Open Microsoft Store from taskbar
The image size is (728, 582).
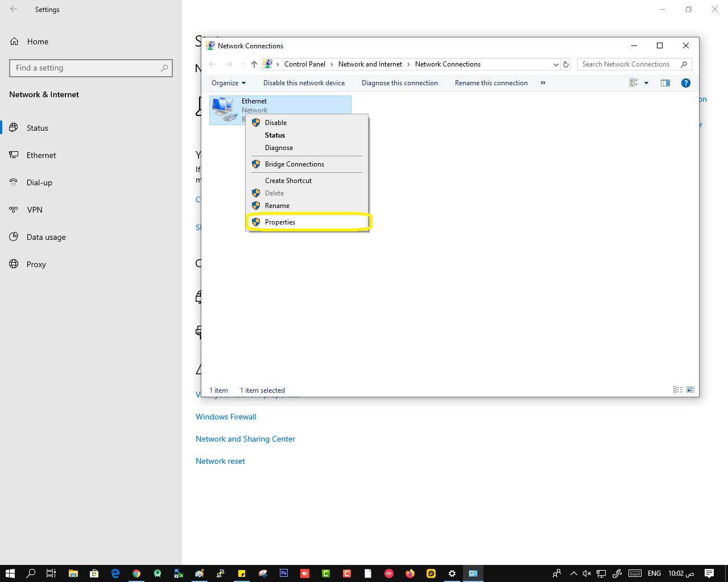pos(94,573)
